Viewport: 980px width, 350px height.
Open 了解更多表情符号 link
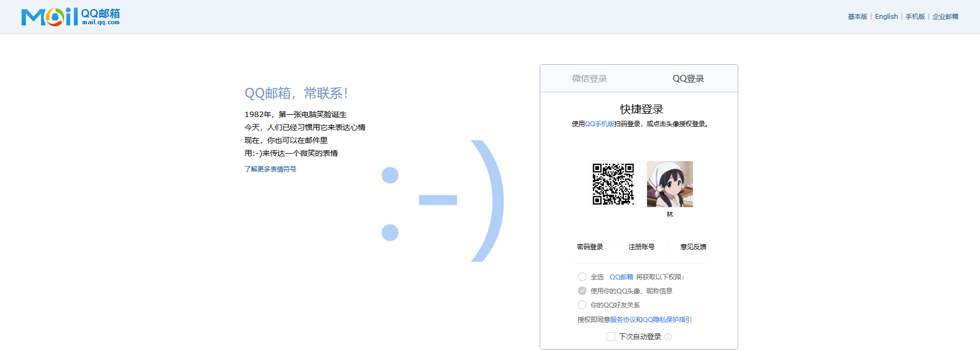point(270,169)
